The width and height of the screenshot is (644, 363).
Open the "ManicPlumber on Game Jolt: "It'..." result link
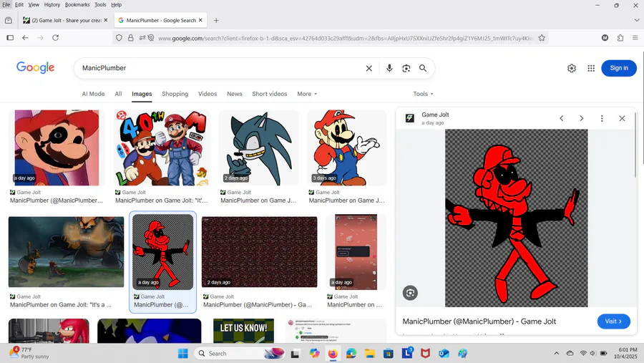162,200
